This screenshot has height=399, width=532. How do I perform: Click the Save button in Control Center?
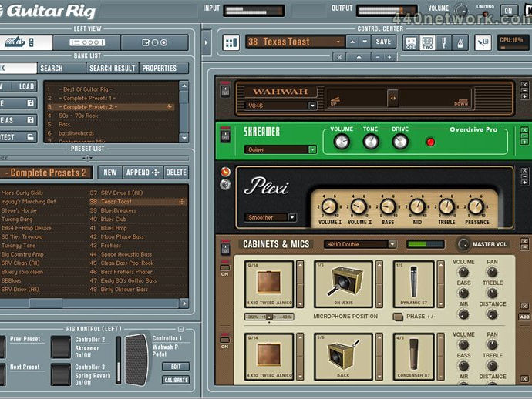(383, 42)
